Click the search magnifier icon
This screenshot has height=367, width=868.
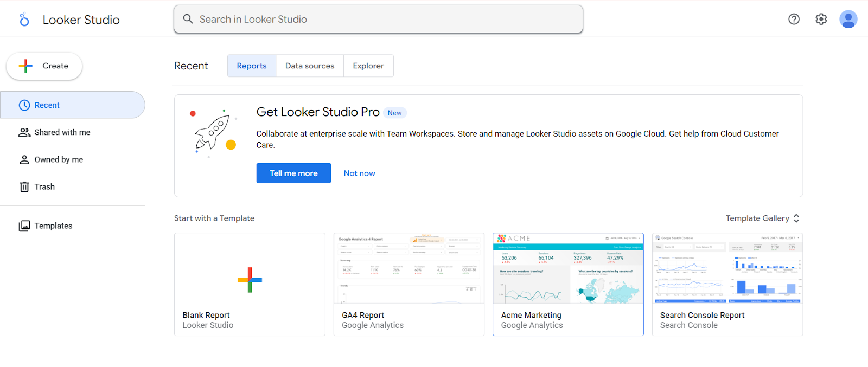point(188,19)
